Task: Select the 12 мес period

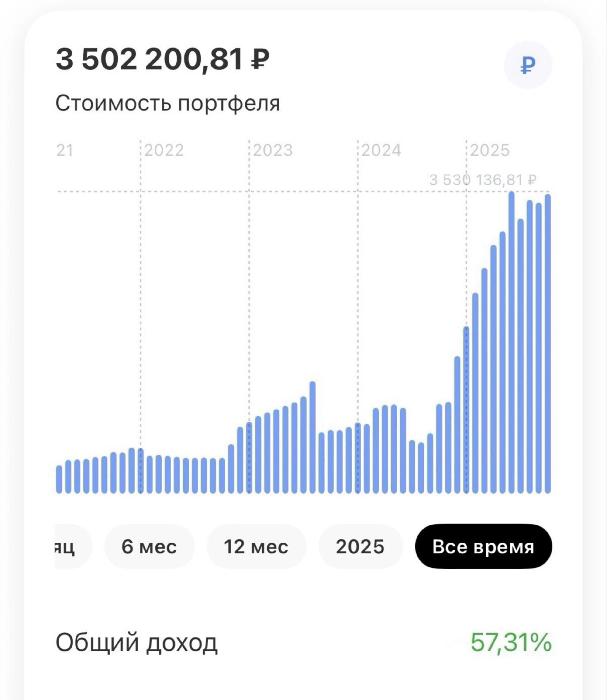Action: tap(256, 547)
